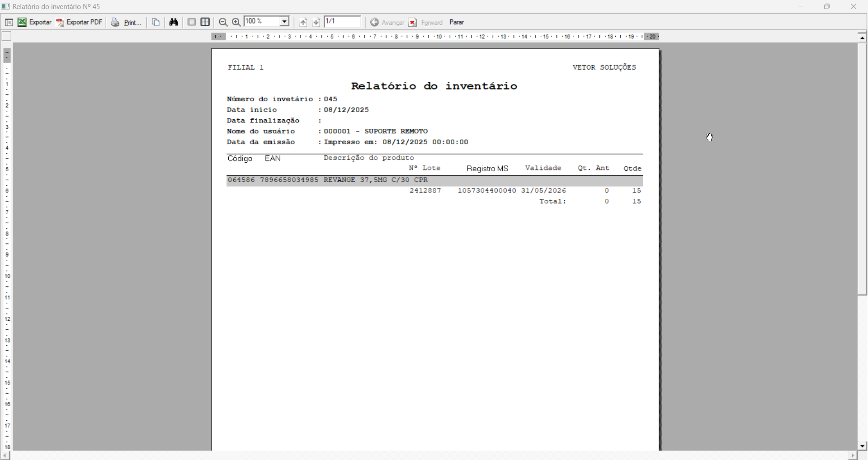This screenshot has height=460, width=868.
Task: Click the page number field showing 1/1
Action: [x=343, y=22]
